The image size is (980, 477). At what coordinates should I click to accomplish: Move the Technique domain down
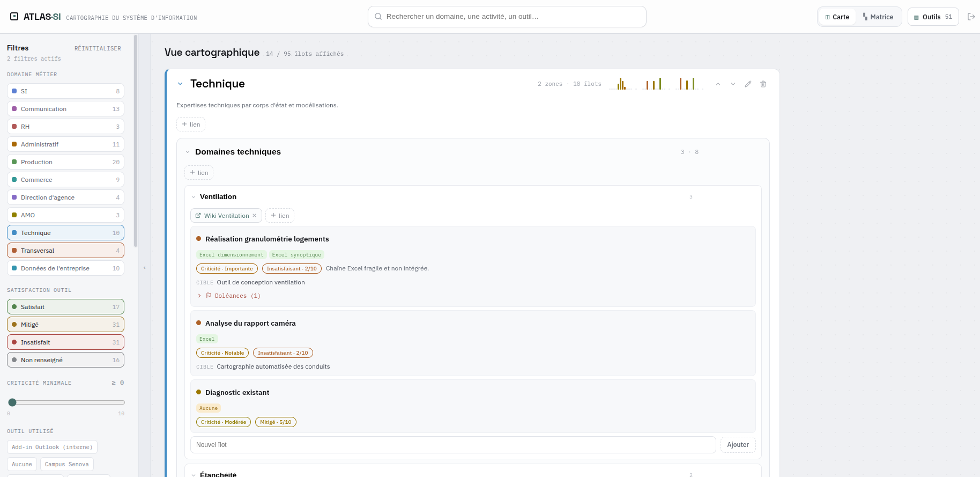(733, 84)
